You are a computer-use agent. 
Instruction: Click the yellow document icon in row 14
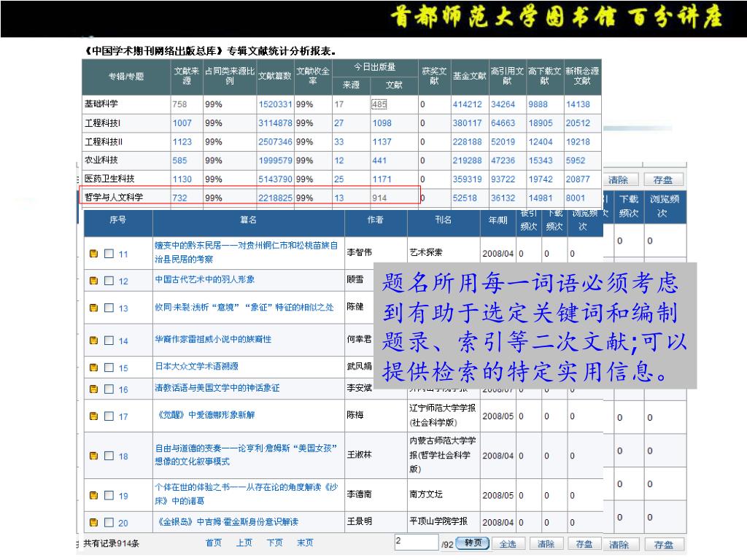pos(94,341)
